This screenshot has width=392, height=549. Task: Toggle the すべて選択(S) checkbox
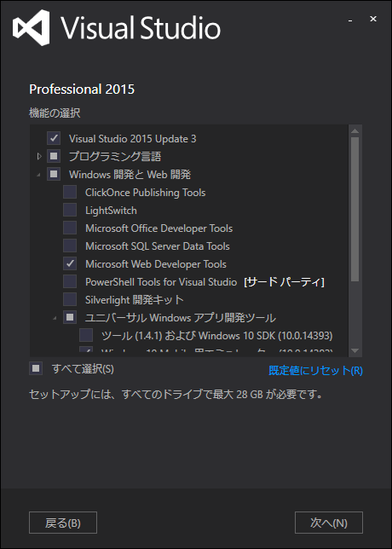36,368
